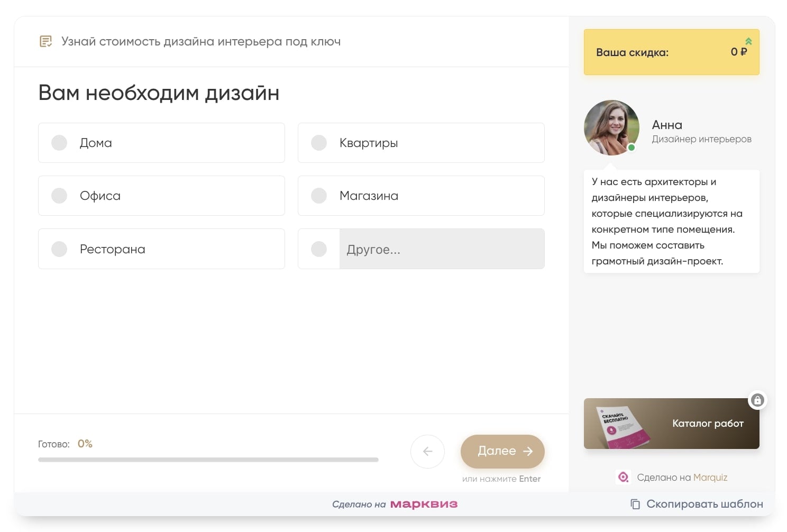The height and width of the screenshot is (532, 787).
Task: Click the lock icon on catalog banner
Action: click(x=757, y=400)
